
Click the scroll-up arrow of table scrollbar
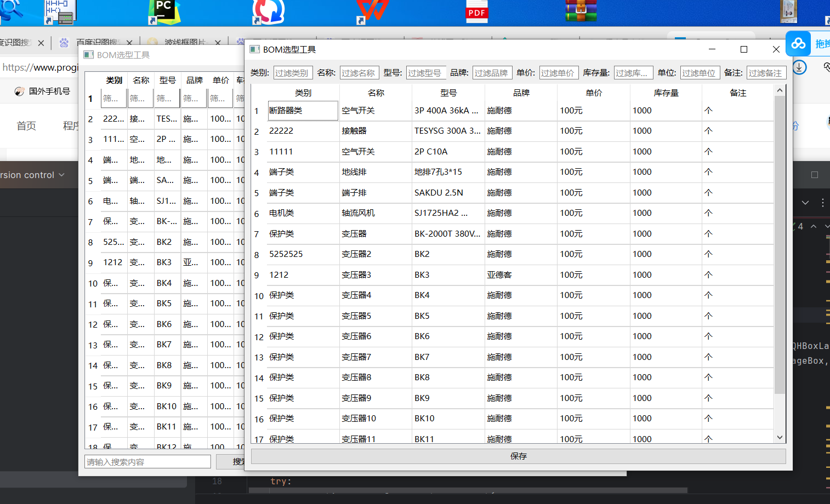pos(780,90)
